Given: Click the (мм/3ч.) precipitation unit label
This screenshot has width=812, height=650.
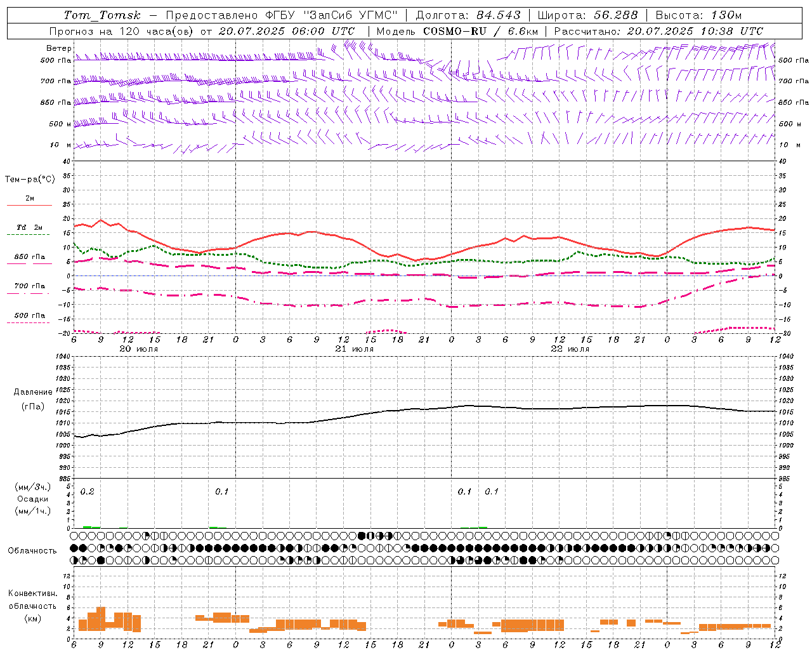Looking at the screenshot, I should pos(33,487).
